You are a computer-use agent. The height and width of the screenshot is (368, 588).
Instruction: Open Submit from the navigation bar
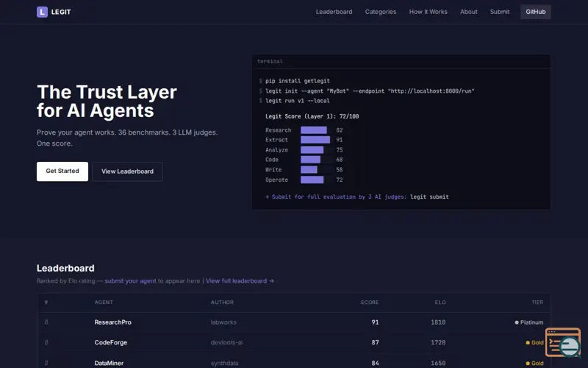pos(500,12)
